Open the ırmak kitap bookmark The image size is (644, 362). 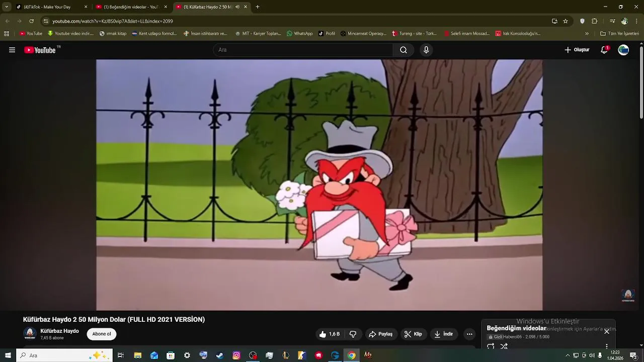tap(113, 34)
